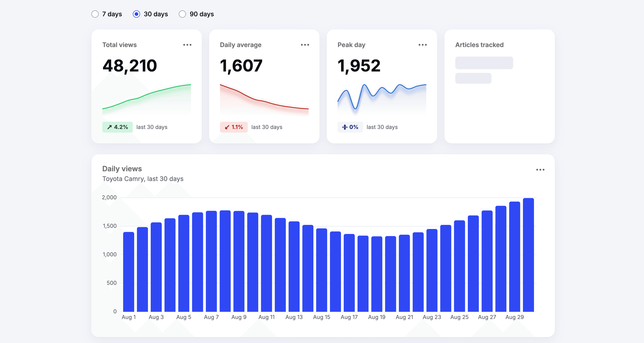This screenshot has width=644, height=343.
Task: Open the Peak day card ellipsis menu
Action: [423, 45]
